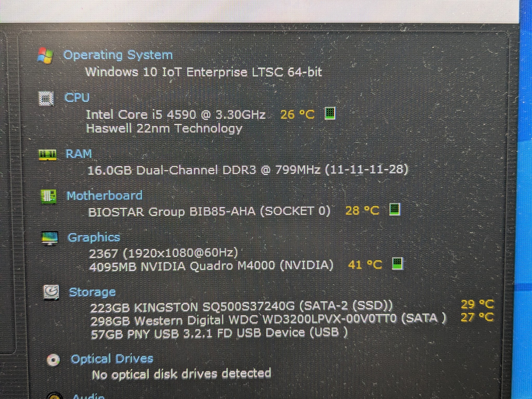Select 'Windows 10 IoT Enterprise LTSC 64-bit' text
Image resolution: width=532 pixels, height=399 pixels.
tap(204, 72)
